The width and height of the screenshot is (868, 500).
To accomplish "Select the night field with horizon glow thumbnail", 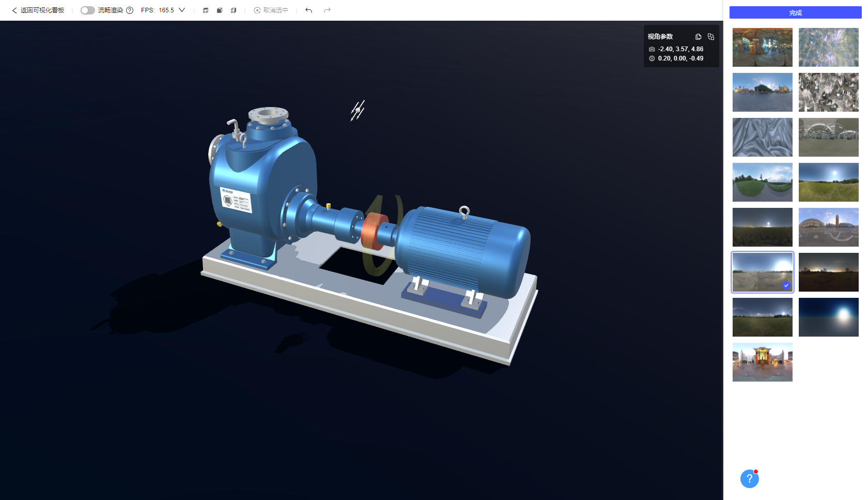I will pos(829,272).
